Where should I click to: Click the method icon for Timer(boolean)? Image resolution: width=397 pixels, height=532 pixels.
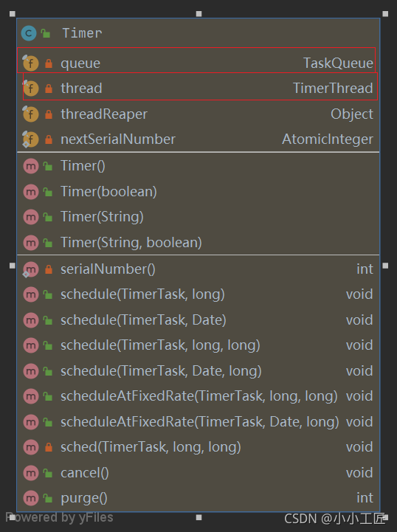coord(31,192)
